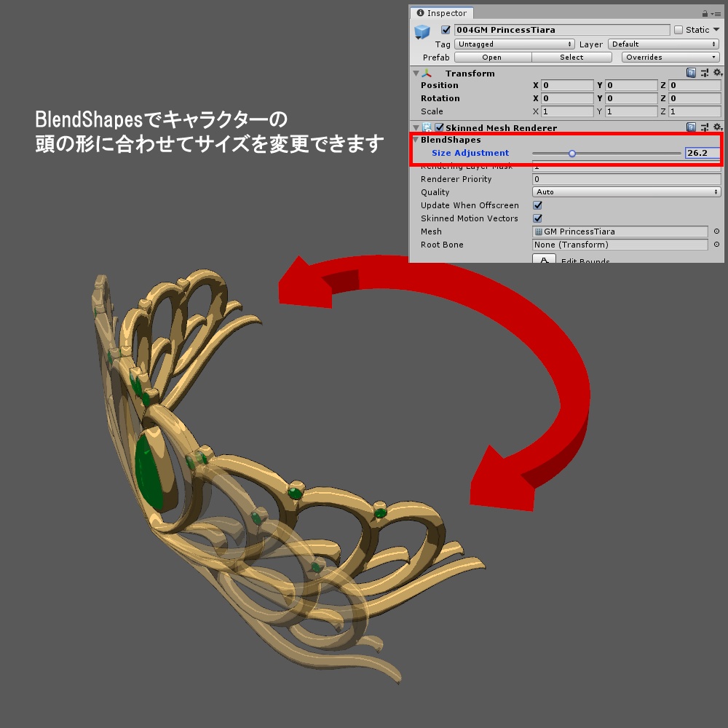Open the Transform component gear settings

pyautogui.click(x=718, y=73)
